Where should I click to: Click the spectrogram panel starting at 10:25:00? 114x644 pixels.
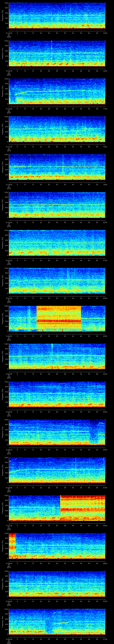pyautogui.click(x=57, y=432)
